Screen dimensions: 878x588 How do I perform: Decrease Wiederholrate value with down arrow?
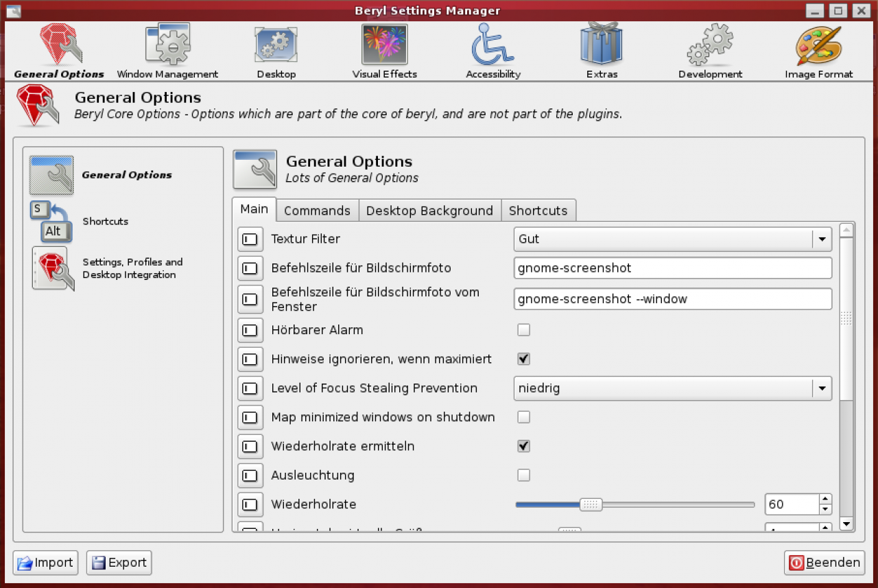[825, 509]
